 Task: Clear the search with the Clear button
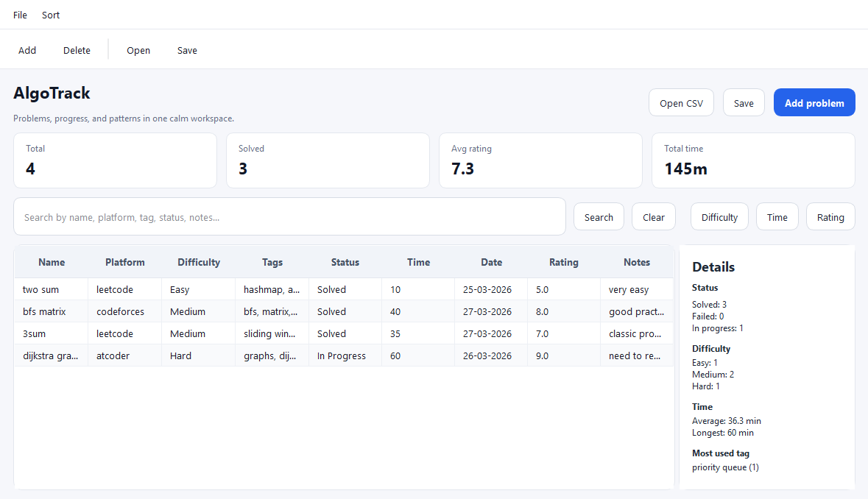(653, 216)
